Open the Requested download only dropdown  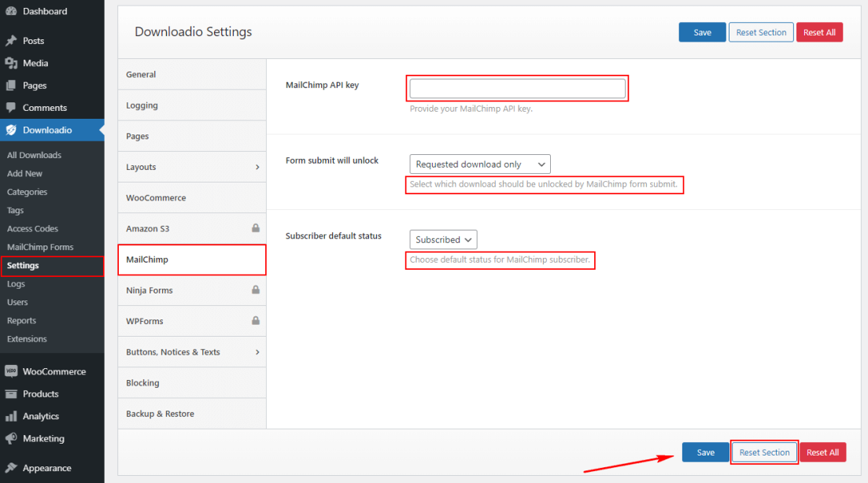pyautogui.click(x=480, y=164)
